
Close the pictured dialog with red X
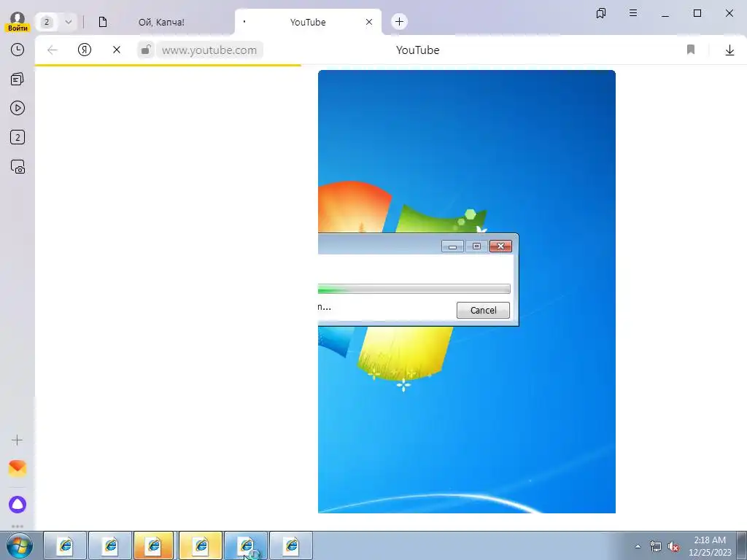tap(500, 246)
